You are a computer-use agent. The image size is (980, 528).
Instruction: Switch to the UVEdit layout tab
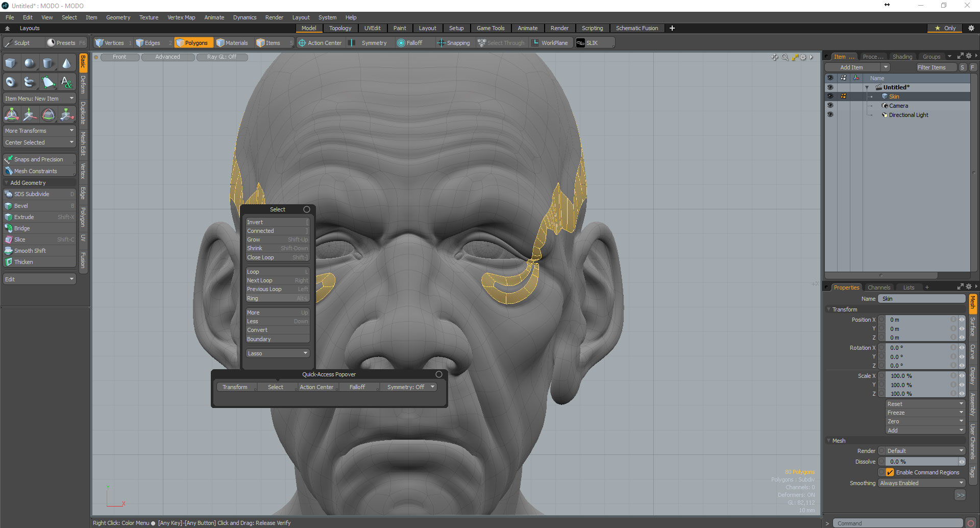click(372, 28)
